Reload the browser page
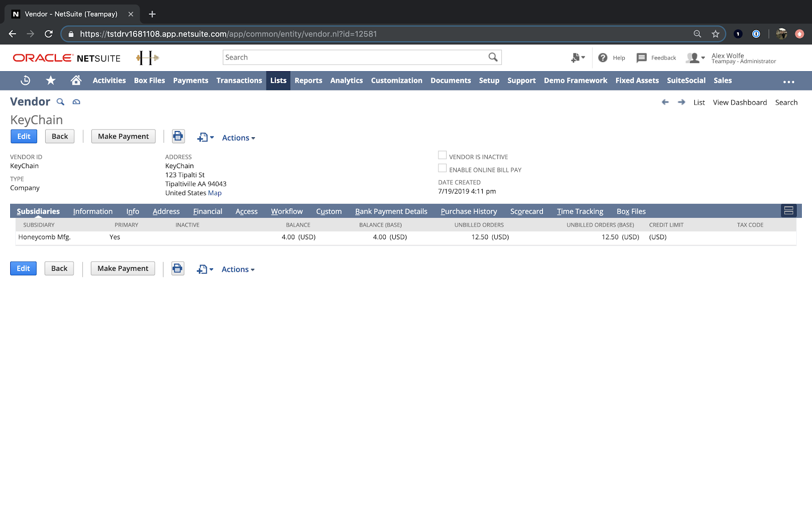812x508 pixels. (49, 34)
